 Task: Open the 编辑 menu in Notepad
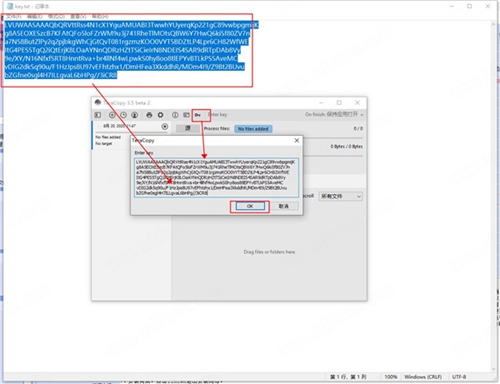coord(35,16)
